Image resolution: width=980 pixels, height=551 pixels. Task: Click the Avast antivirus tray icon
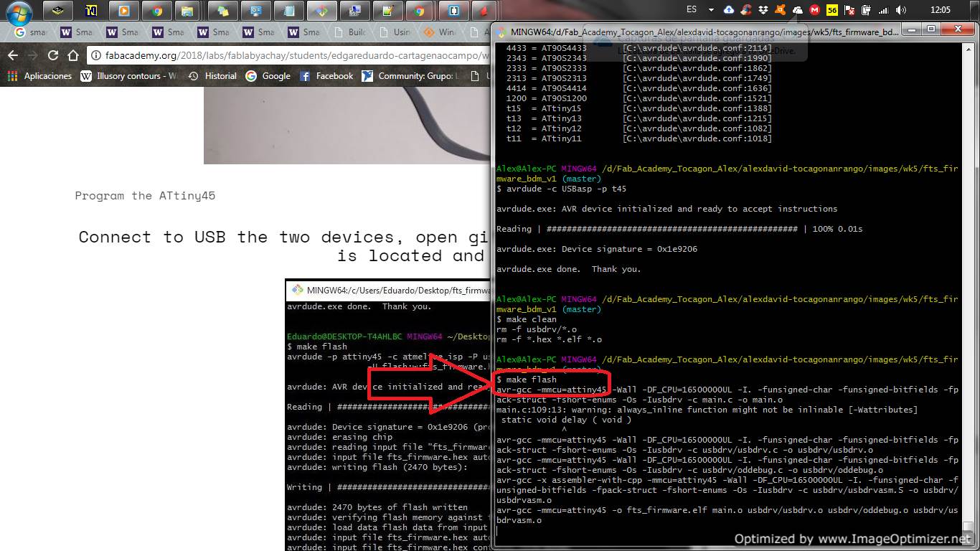(x=781, y=10)
